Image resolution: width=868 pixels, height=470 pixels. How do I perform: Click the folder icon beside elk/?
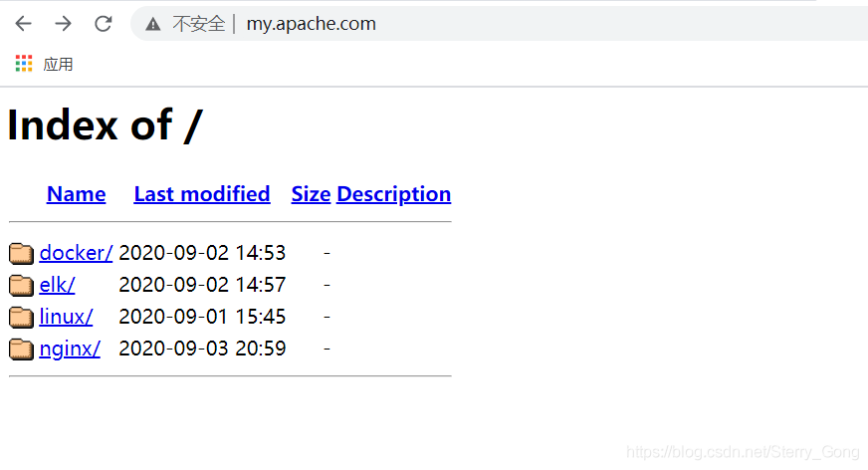tap(22, 285)
